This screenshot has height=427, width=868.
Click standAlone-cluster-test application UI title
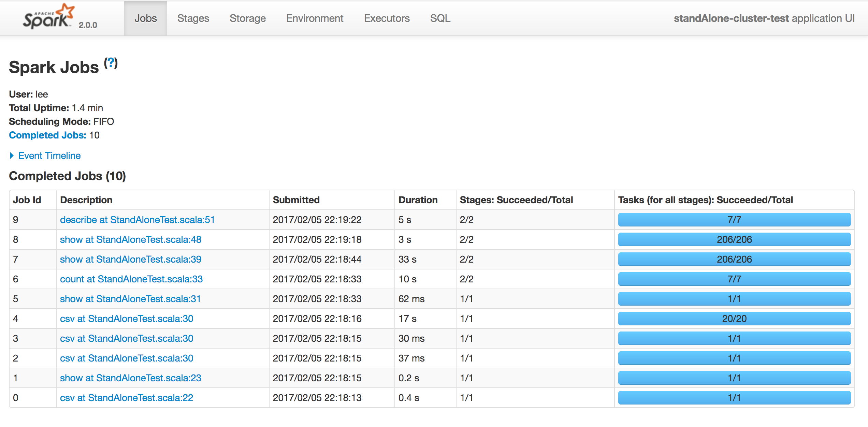(764, 18)
